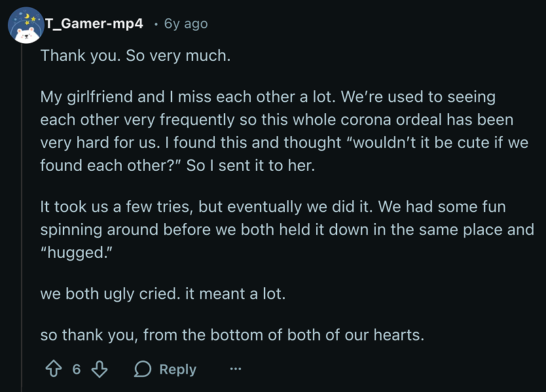Click the "Thank you. So very much." line
Image resolution: width=546 pixels, height=392 pixels.
click(135, 56)
